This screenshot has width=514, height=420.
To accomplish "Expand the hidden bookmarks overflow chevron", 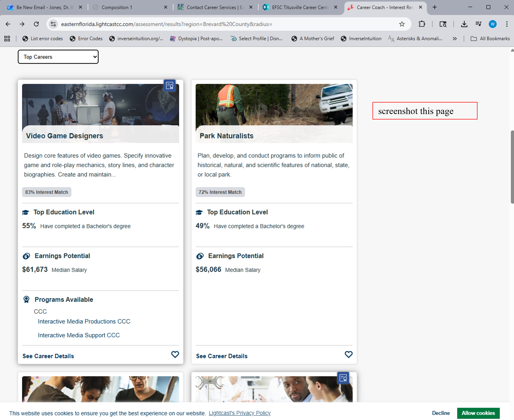I will pyautogui.click(x=455, y=39).
